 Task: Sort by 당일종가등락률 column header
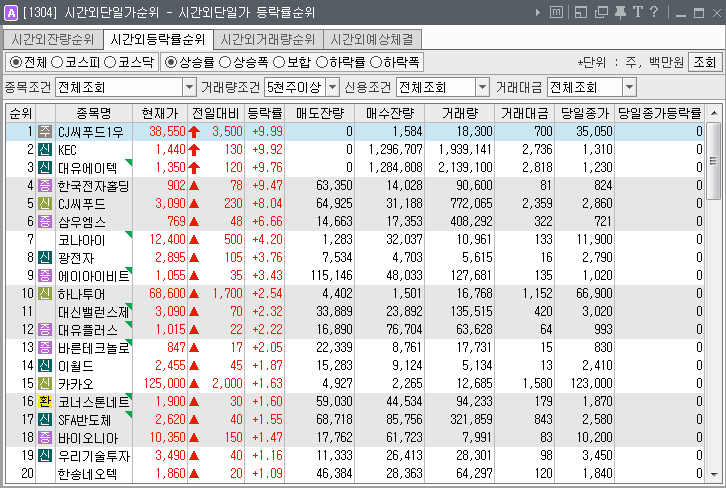[x=660, y=113]
